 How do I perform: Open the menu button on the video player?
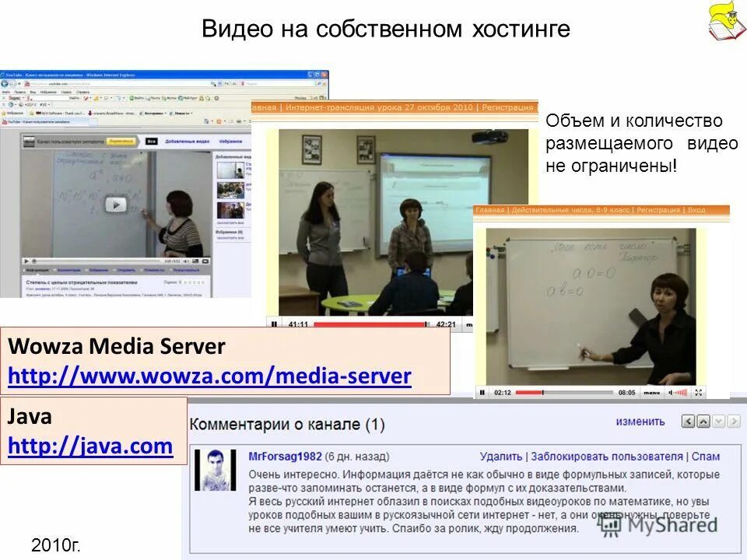tap(653, 391)
